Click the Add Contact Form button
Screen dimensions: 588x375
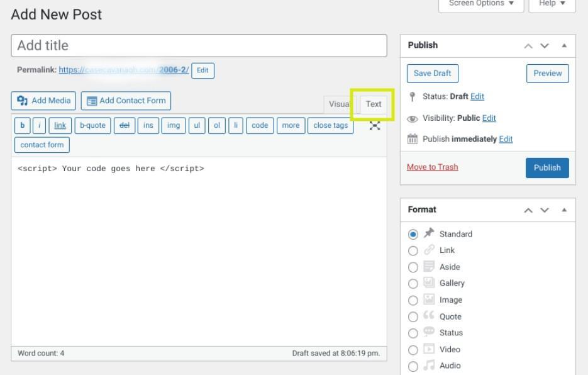[x=126, y=101]
